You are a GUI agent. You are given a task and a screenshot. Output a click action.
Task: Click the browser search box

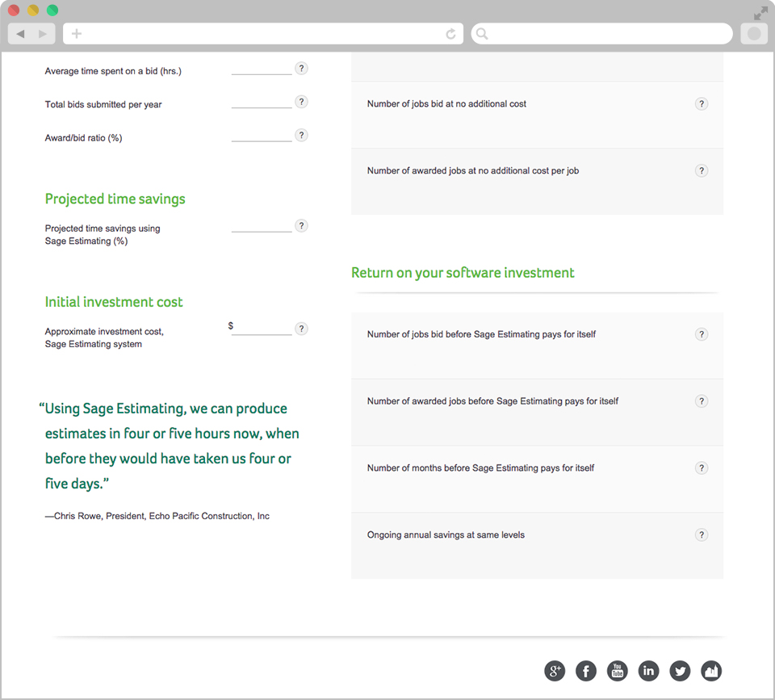pos(602,34)
